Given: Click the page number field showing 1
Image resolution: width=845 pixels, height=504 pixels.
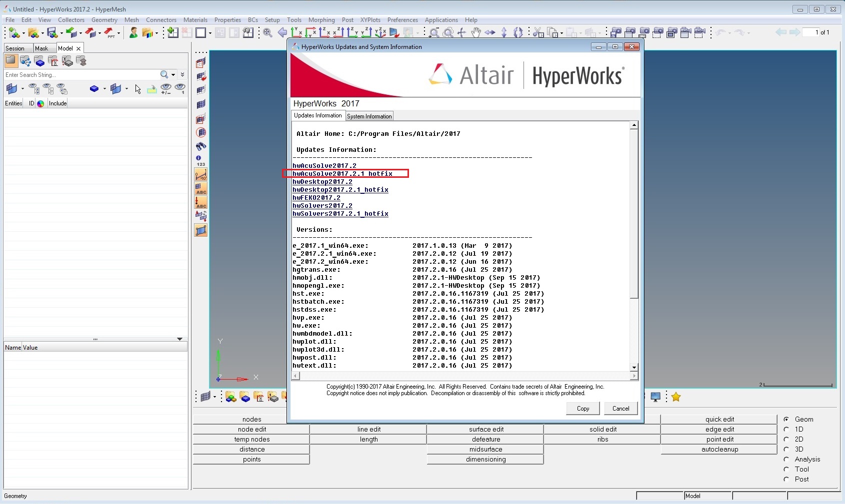Looking at the screenshot, I should [x=811, y=32].
